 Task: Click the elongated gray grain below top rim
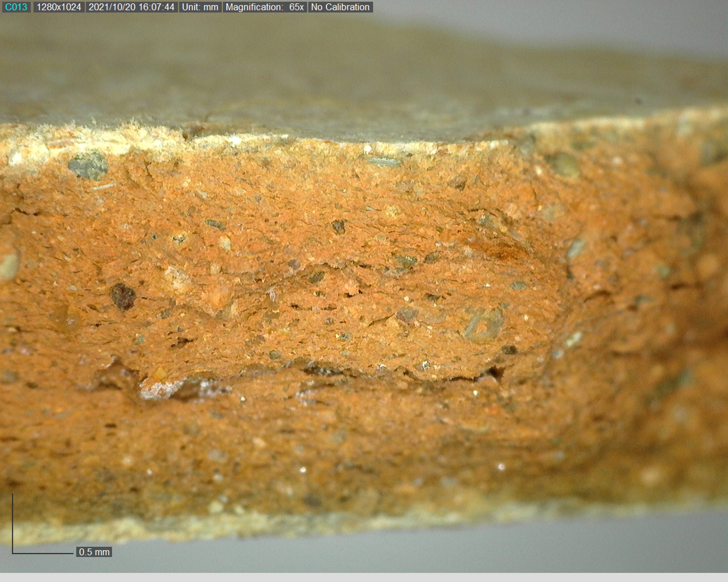(x=384, y=162)
